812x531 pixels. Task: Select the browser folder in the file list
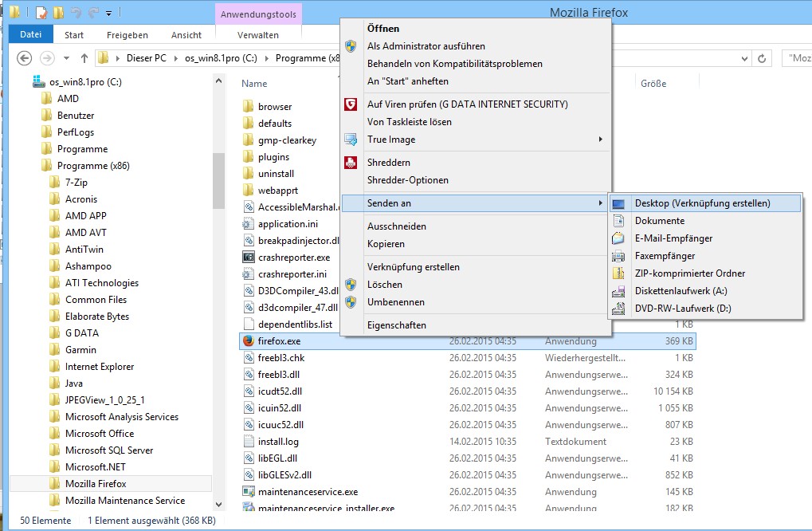274,107
